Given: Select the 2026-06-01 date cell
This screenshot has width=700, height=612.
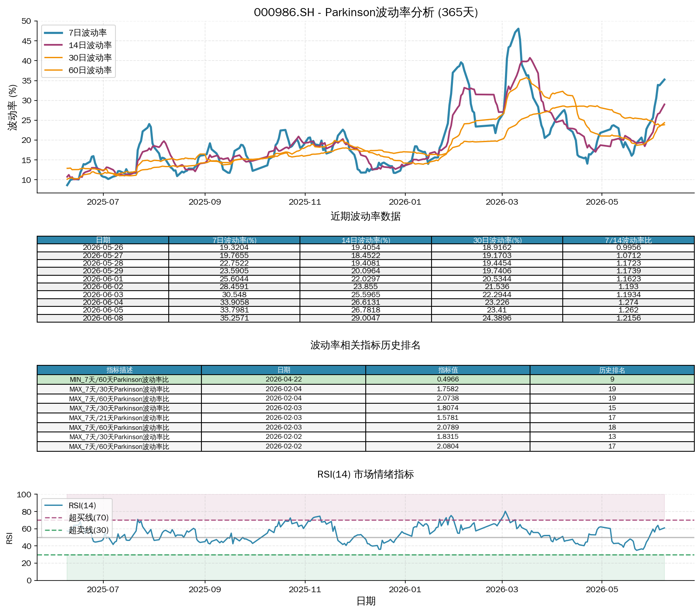Looking at the screenshot, I should click(103, 279).
